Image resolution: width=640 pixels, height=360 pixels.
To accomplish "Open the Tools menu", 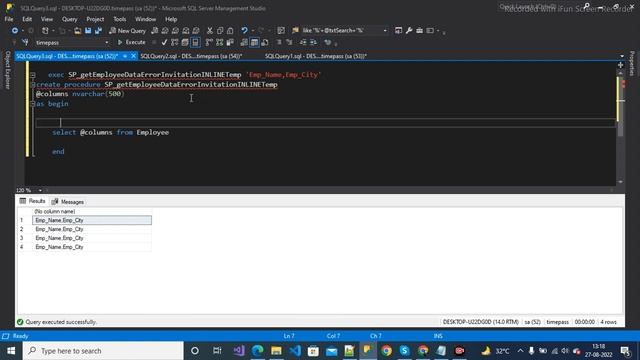I will [x=120, y=19].
